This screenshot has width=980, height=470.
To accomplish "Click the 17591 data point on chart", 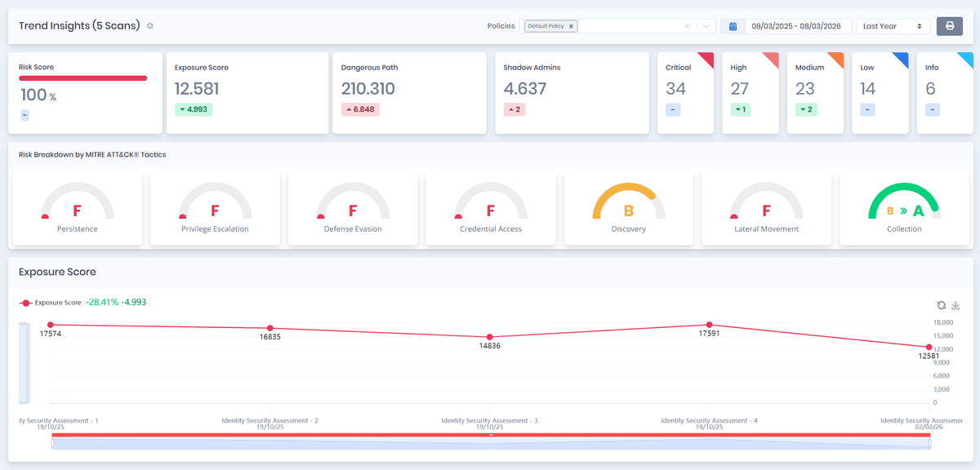I will point(709,325).
